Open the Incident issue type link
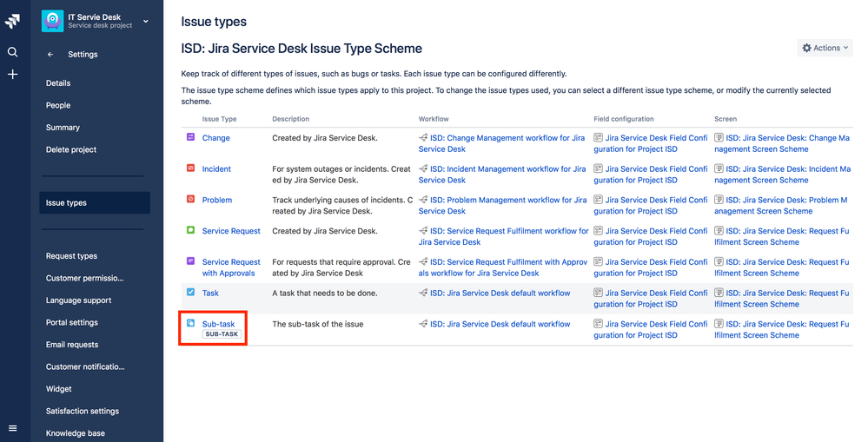The width and height of the screenshot is (868, 442). [x=216, y=168]
